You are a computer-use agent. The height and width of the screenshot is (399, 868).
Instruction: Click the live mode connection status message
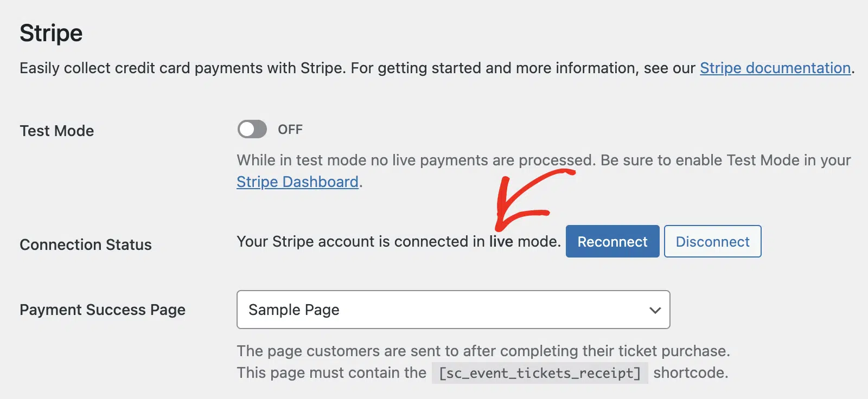(x=399, y=242)
